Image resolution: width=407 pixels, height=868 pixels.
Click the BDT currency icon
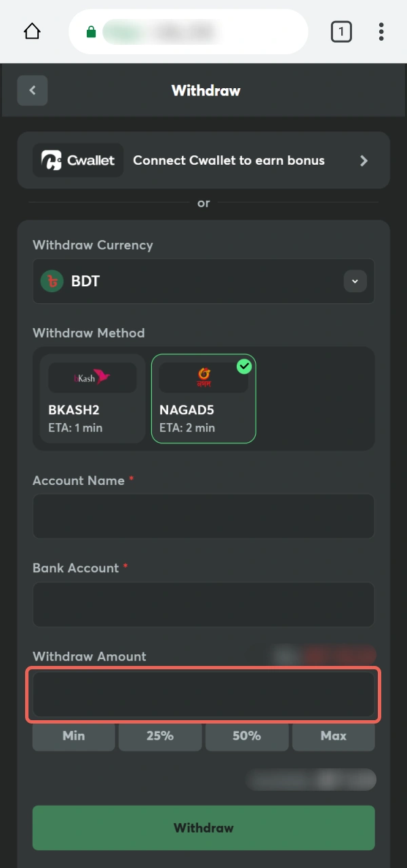pos(52,281)
